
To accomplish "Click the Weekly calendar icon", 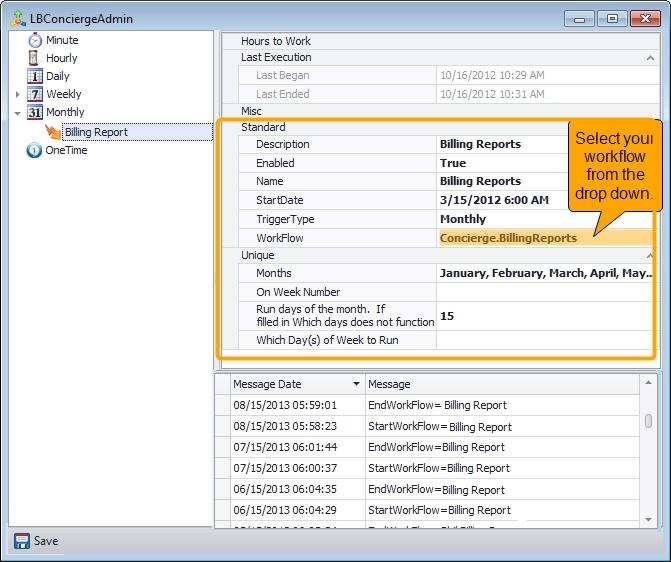I will click(x=35, y=94).
